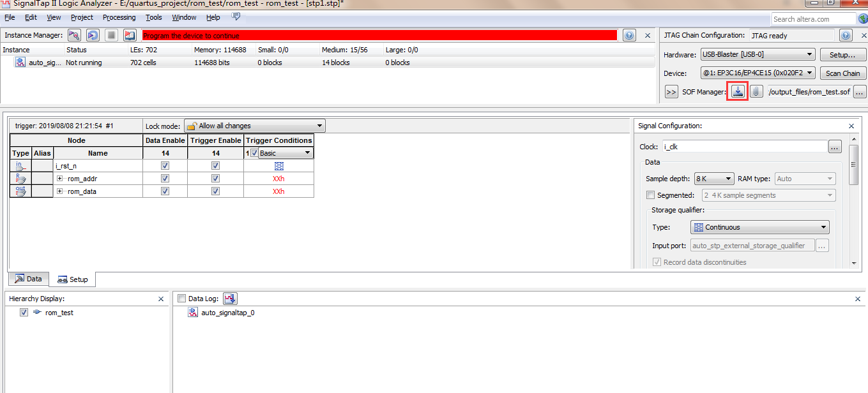Switch to the Data tab

point(28,279)
